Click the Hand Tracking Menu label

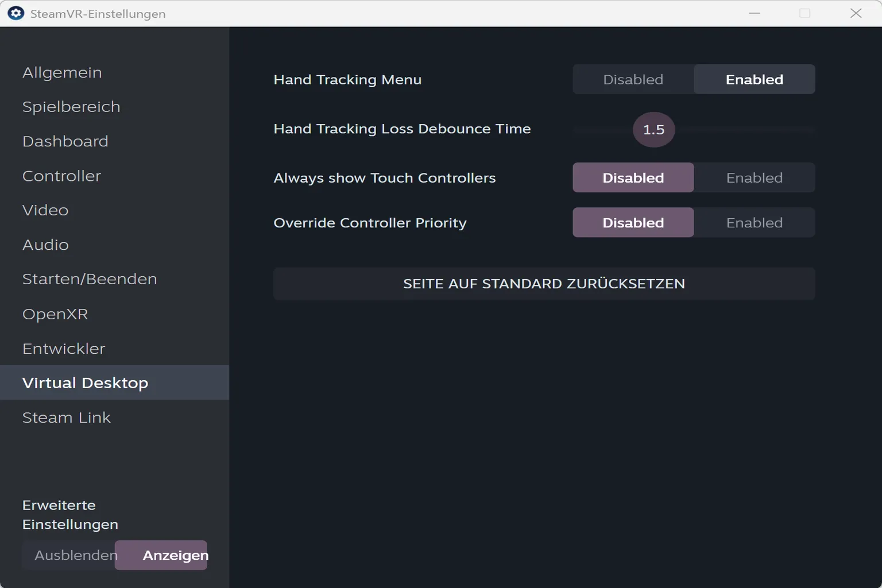click(347, 79)
